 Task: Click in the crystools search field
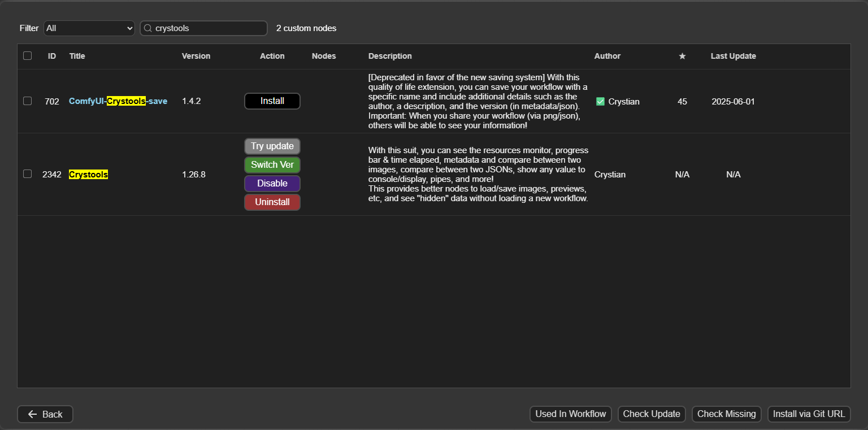209,28
